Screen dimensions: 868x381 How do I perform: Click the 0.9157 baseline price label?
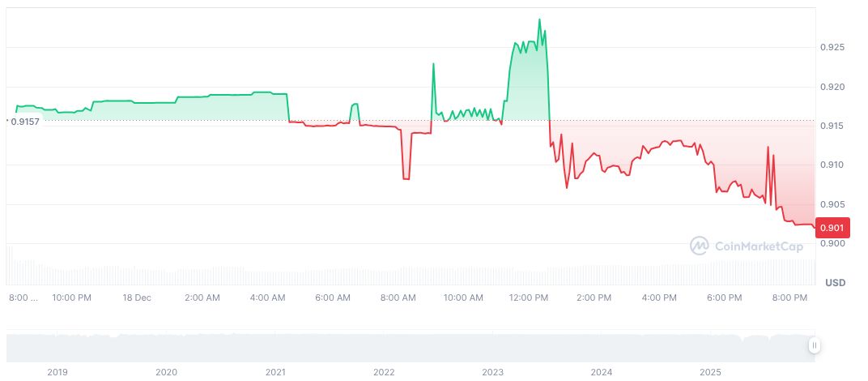(x=24, y=122)
